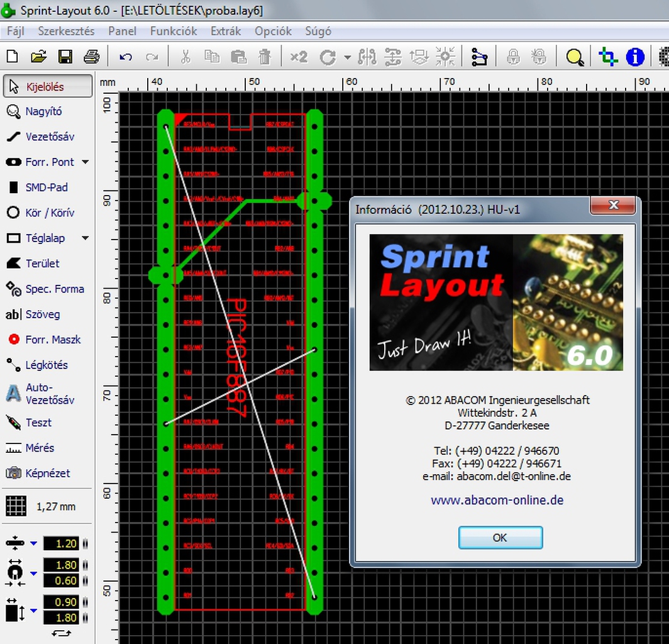Expand the Téglalap options dropdown arrow
This screenshot has height=644, width=669.
pos(86,238)
